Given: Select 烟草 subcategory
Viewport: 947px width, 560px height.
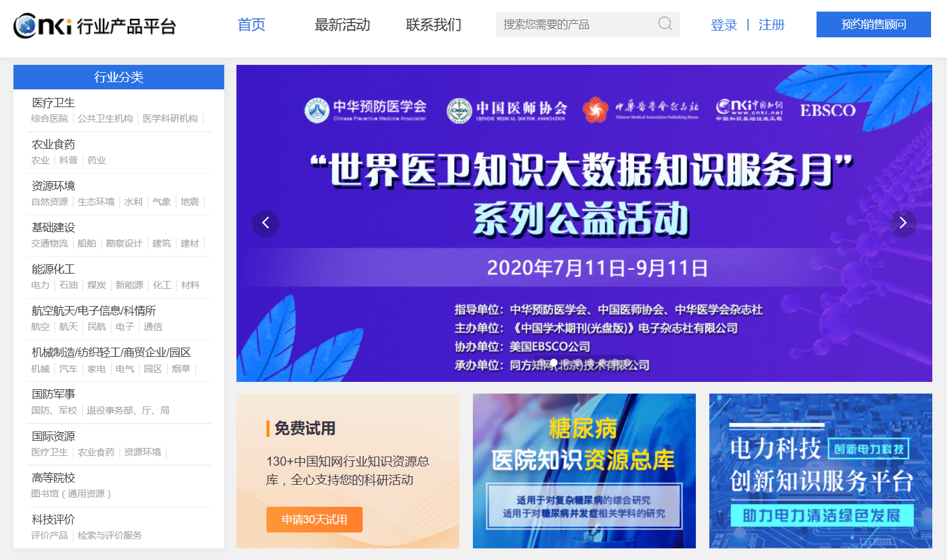Looking at the screenshot, I should pyautogui.click(x=181, y=369).
